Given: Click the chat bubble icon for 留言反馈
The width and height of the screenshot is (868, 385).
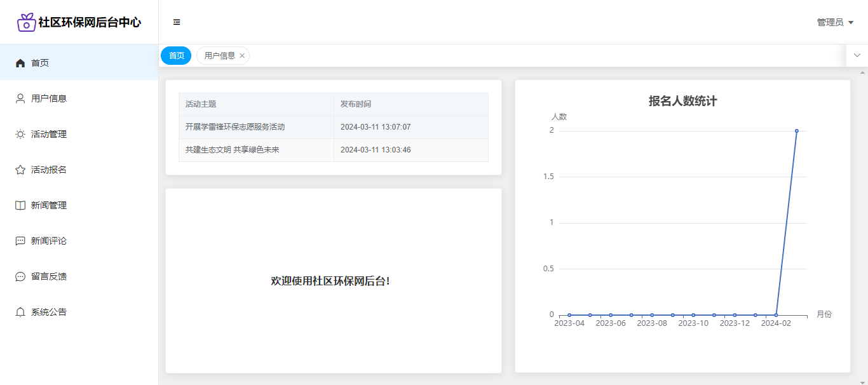Looking at the screenshot, I should click(20, 276).
